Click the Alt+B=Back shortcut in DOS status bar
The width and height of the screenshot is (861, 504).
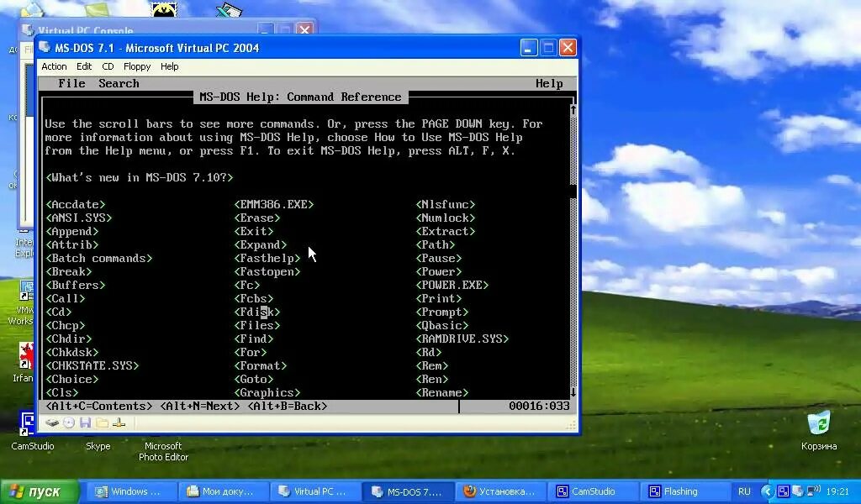tap(288, 406)
